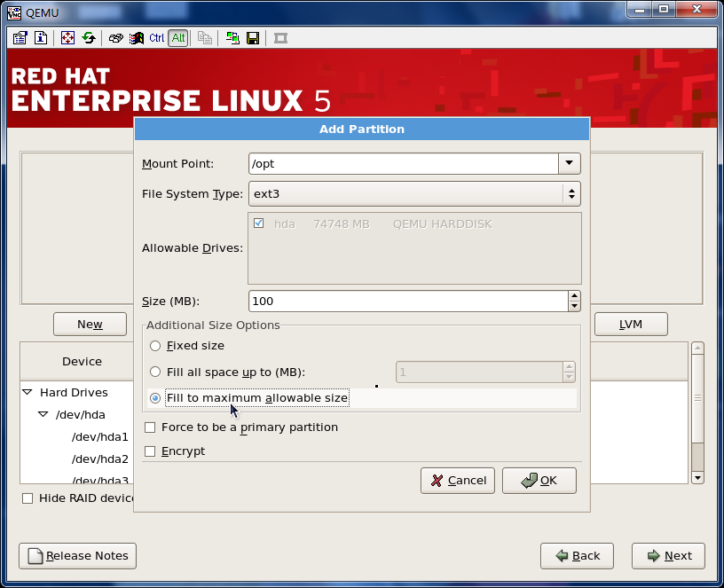
Task: Click QEMU HARDDISK drive entry text
Action: tap(443, 223)
